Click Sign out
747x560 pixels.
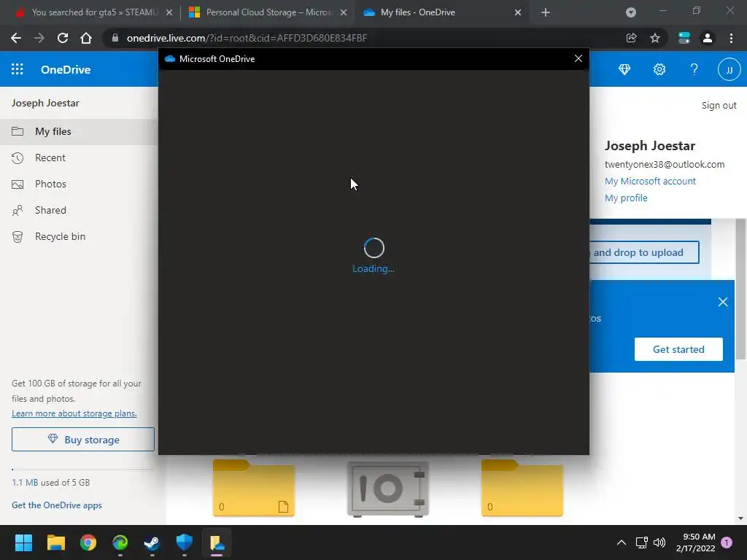[719, 105]
